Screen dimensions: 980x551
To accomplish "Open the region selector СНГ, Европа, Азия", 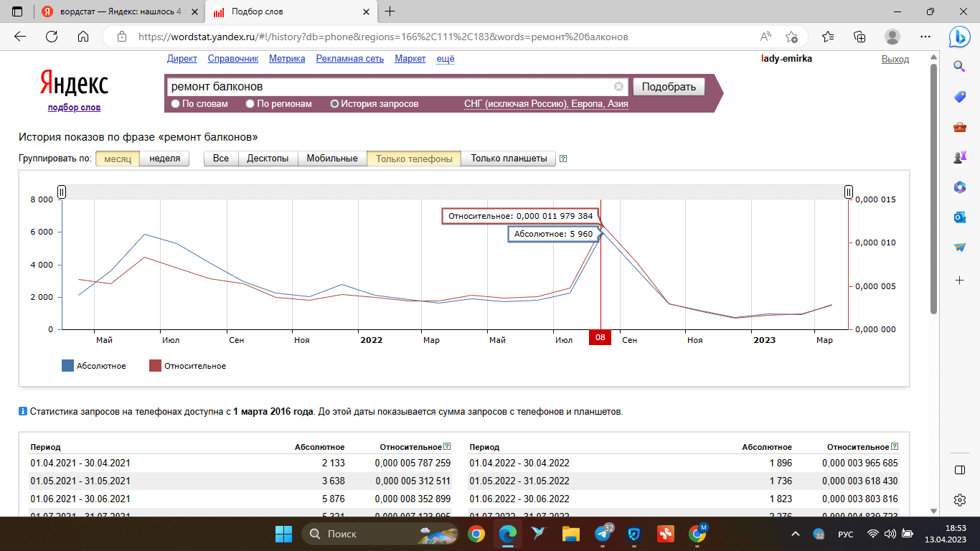I will [x=546, y=104].
